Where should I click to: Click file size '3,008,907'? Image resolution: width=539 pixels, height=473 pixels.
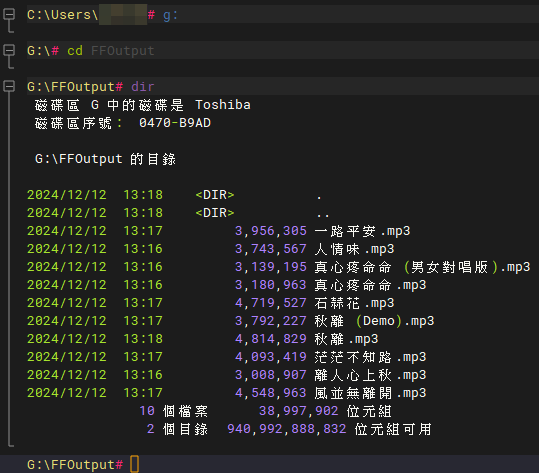click(271, 375)
